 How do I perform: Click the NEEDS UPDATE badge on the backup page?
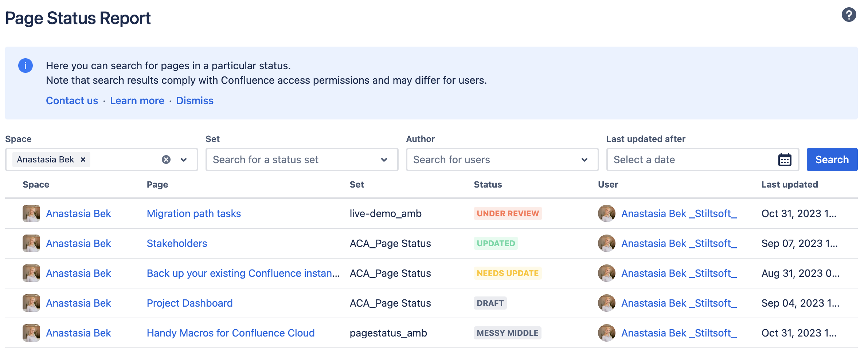[x=507, y=273]
